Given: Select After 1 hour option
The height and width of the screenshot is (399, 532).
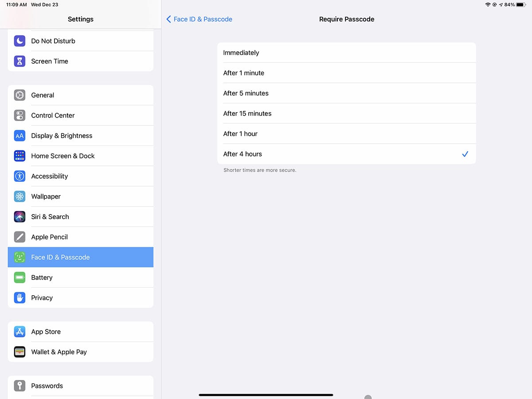Looking at the screenshot, I should pyautogui.click(x=347, y=134).
